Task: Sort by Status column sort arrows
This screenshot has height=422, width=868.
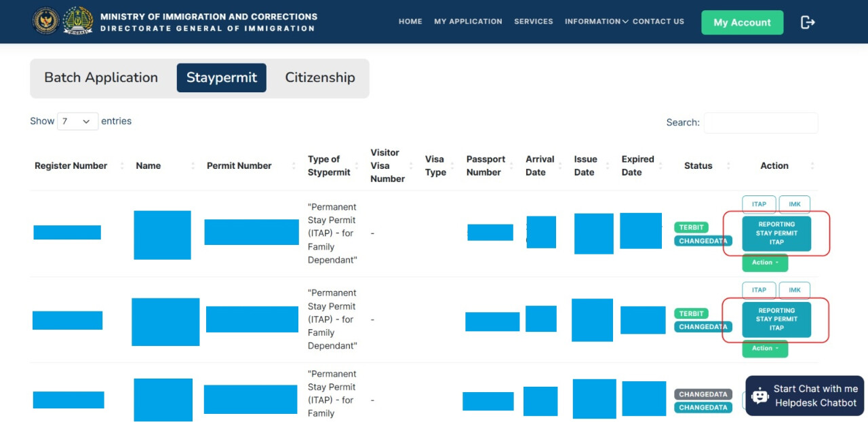Action: pos(728,166)
